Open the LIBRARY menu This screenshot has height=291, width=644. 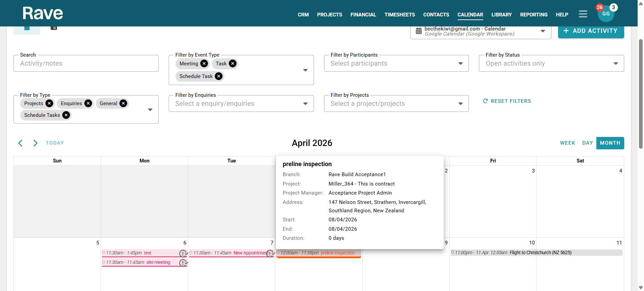pyautogui.click(x=501, y=15)
